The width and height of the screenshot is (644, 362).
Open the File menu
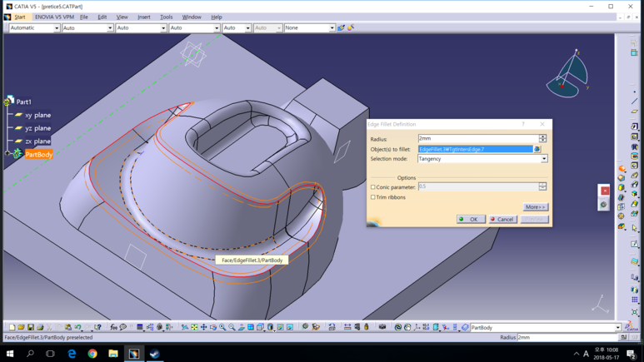[84, 17]
